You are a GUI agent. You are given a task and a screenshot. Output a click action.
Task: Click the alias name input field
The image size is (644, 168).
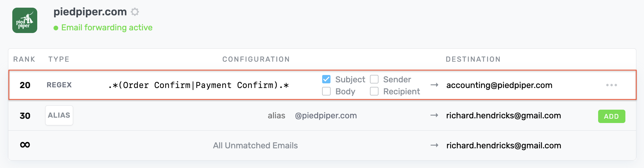point(276,116)
